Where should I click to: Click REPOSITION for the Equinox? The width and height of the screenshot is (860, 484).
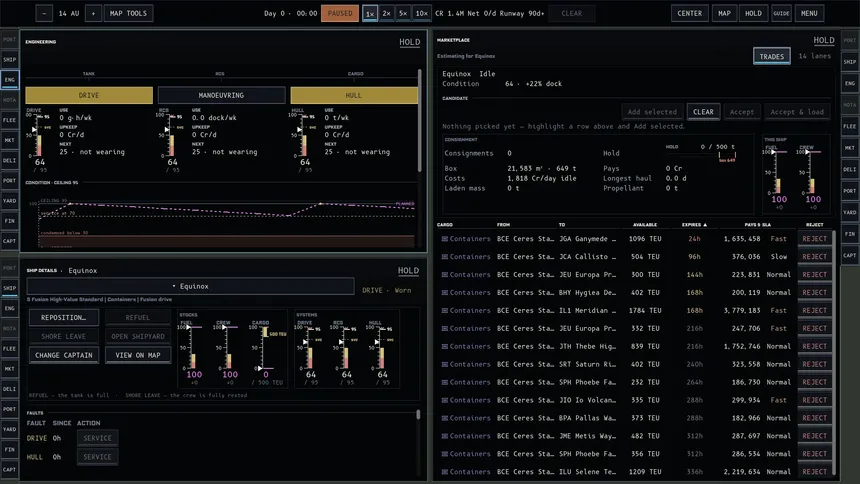[x=64, y=317]
